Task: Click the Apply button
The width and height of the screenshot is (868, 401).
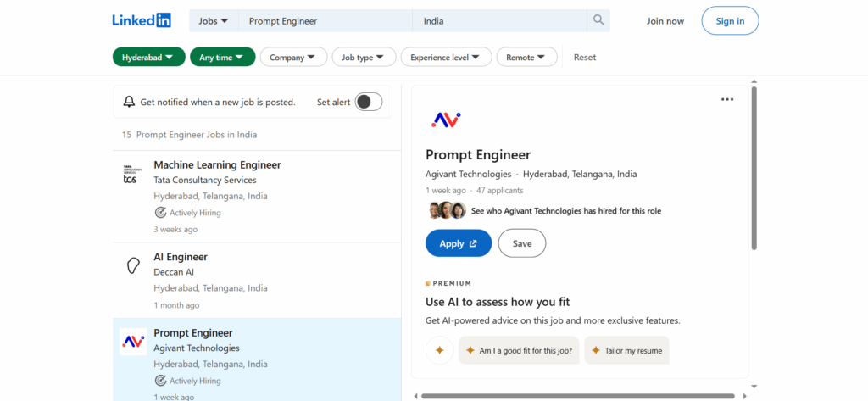Action: click(458, 243)
